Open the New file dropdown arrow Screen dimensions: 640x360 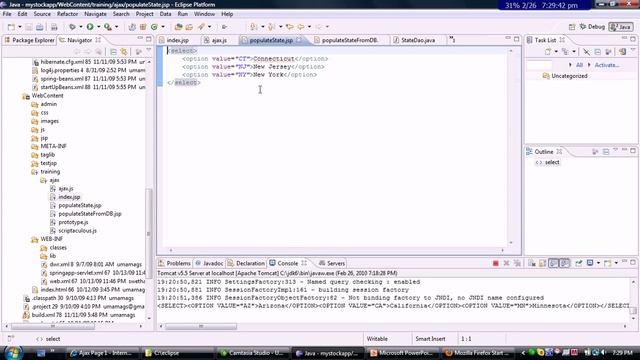coord(20,27)
